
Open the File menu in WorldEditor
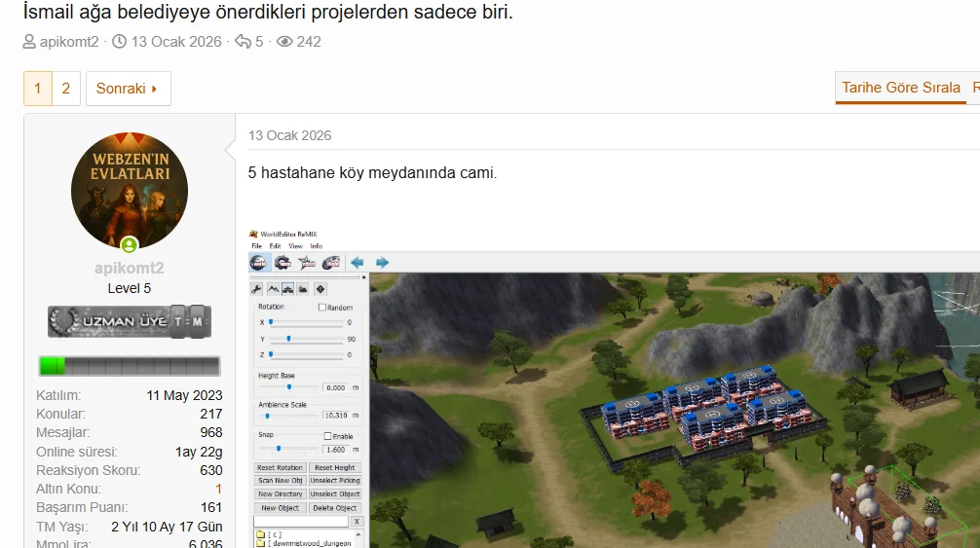[x=256, y=246]
